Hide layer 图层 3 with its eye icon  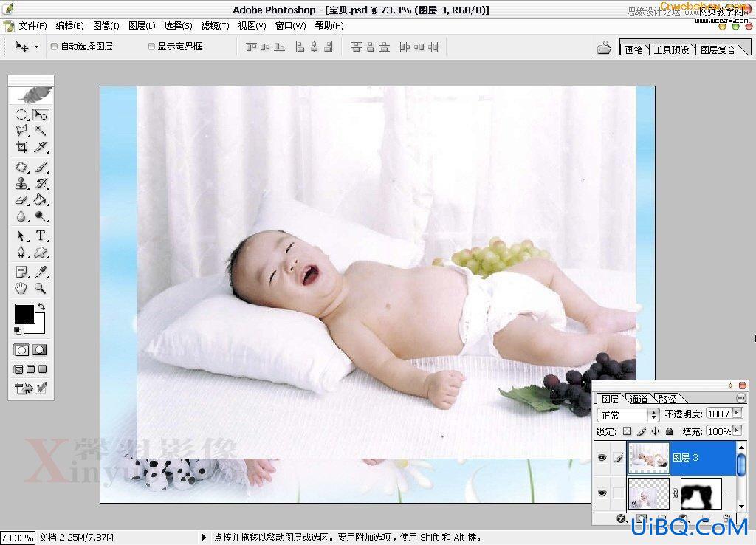point(602,458)
